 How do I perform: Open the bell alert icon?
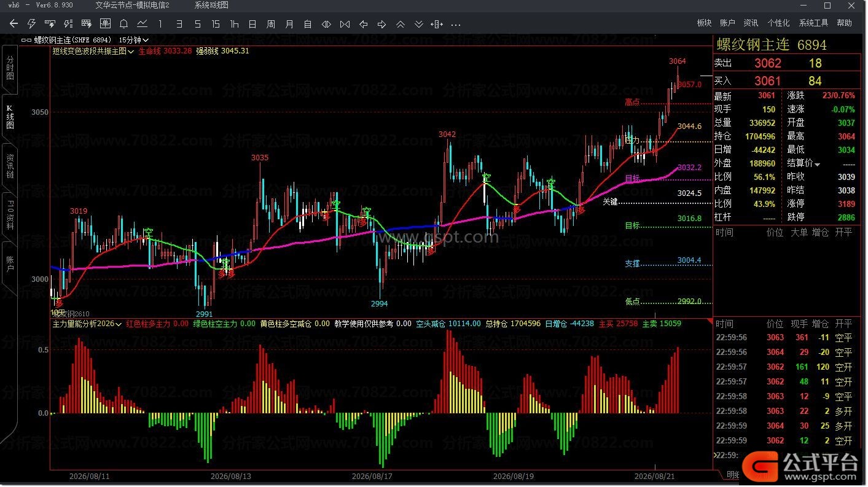pyautogui.click(x=123, y=24)
